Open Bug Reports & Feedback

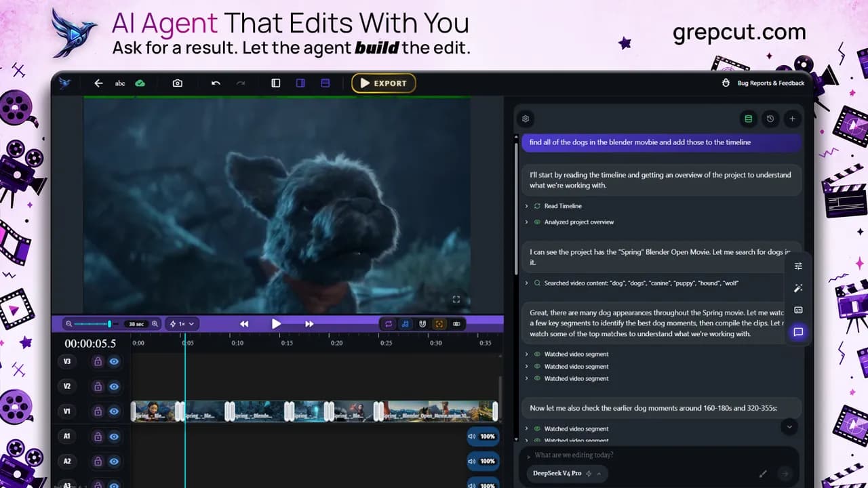click(764, 83)
